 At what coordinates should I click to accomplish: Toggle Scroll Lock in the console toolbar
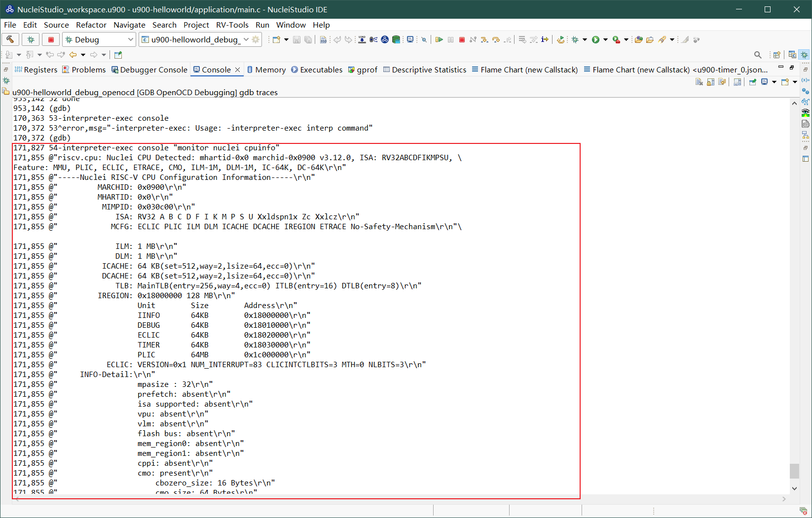point(711,82)
